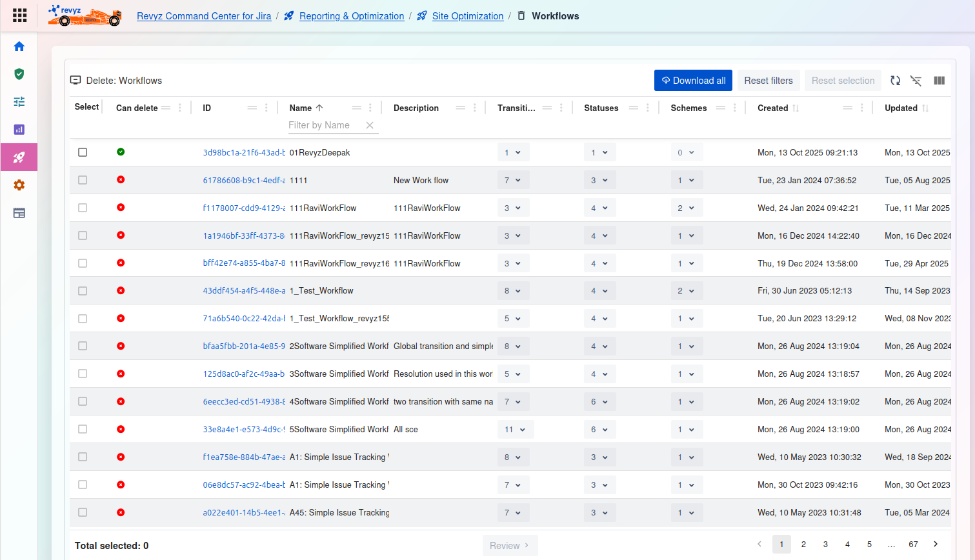Expand Transitions dropdown for 5Software Simplified row

[x=515, y=430]
